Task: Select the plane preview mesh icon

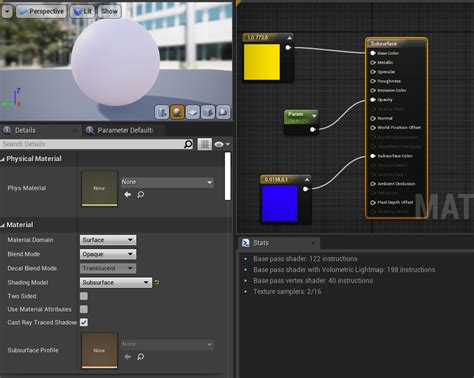Action: [x=193, y=112]
